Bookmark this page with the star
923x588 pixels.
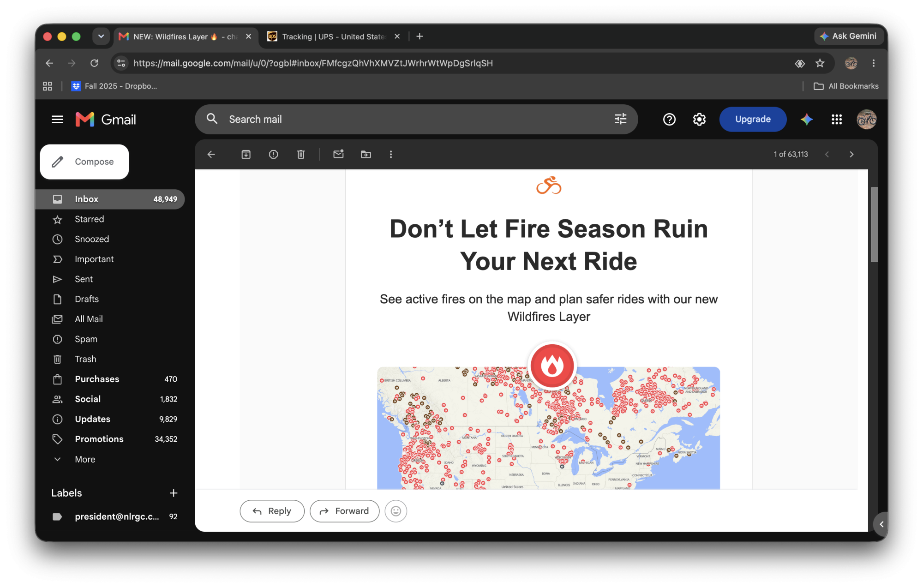(x=820, y=63)
